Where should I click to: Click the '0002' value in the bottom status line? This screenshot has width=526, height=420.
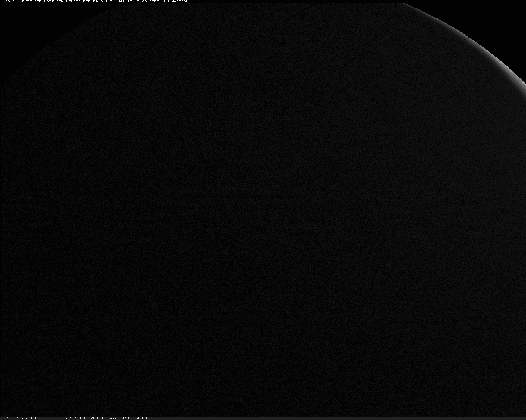(15, 418)
